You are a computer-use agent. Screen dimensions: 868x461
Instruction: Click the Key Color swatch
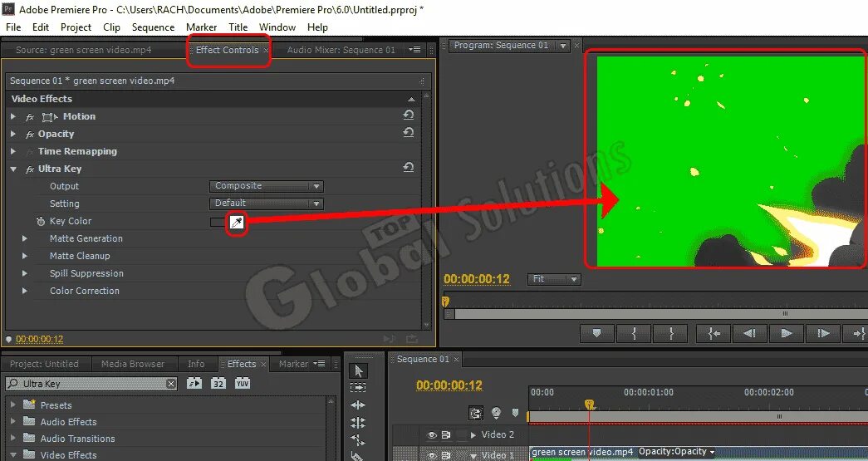click(x=218, y=222)
